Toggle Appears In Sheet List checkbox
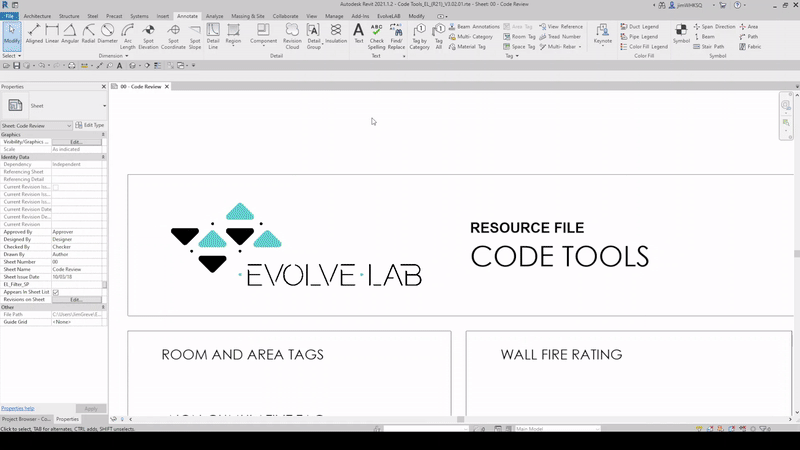 (56, 292)
